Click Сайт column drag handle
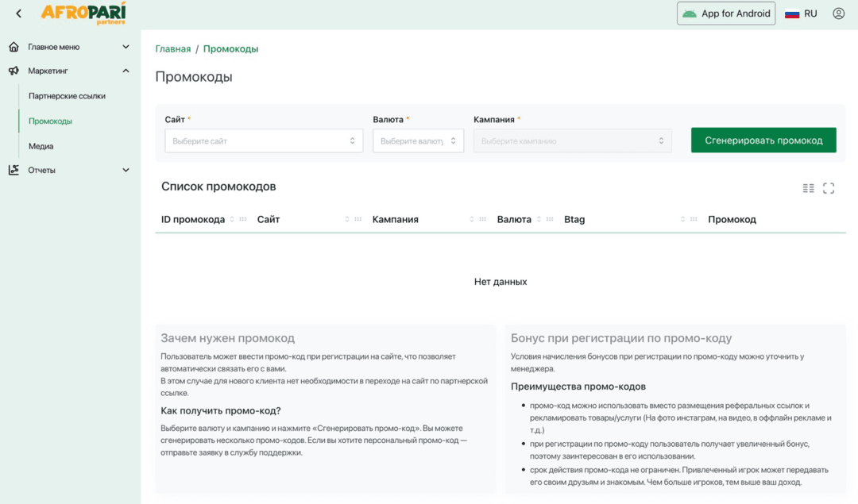This screenshot has height=504, width=858. [x=357, y=219]
